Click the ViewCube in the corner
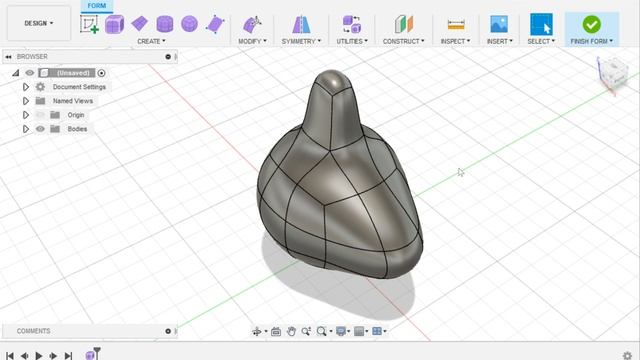 coord(613,73)
